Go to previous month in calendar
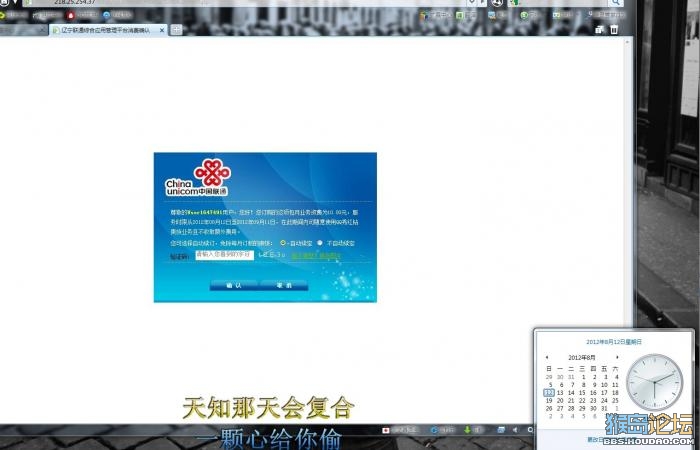The image size is (700, 450). pos(547,357)
